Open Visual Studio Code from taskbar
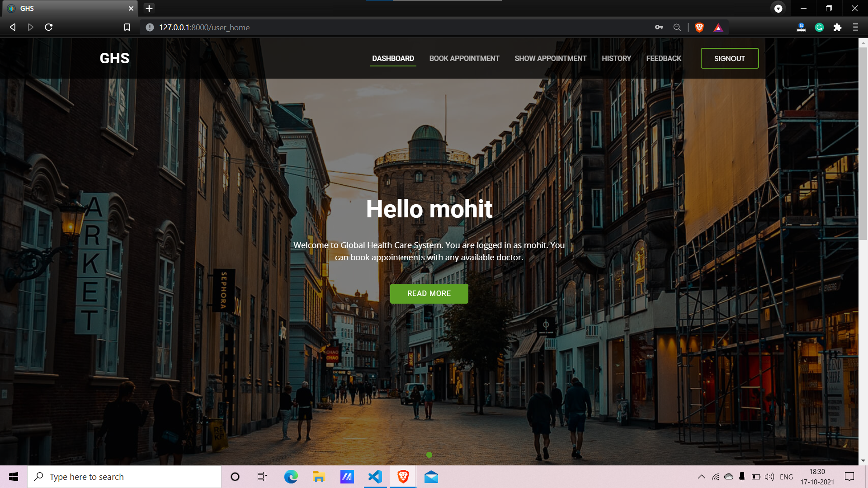 coord(375,477)
